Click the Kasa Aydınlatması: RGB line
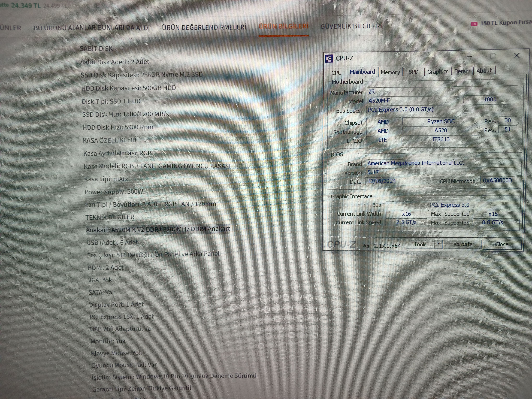 click(x=117, y=153)
